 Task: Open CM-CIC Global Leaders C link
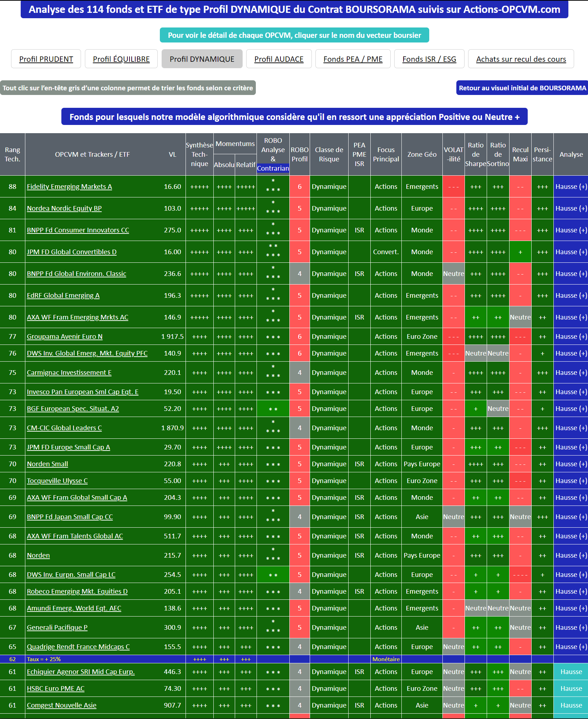(x=65, y=428)
